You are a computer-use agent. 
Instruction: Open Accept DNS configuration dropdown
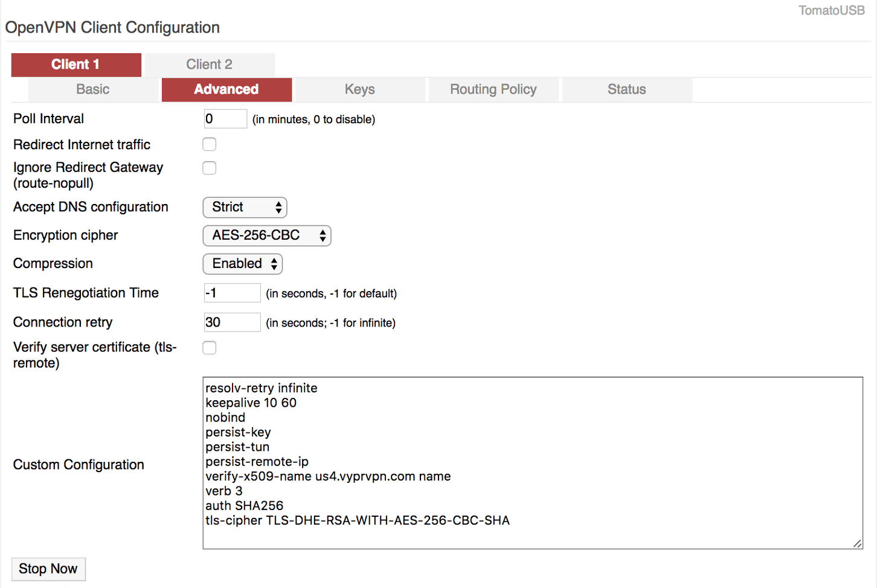coord(245,207)
